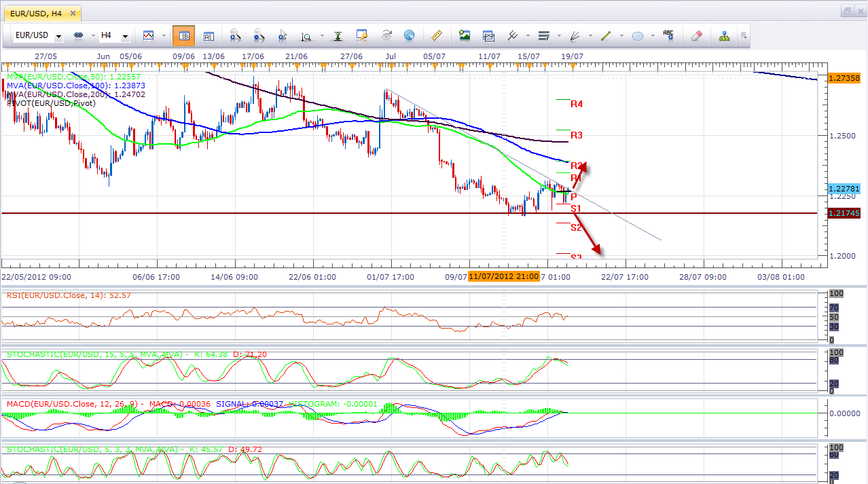Click the 1.27358 price axis tag
The width and height of the screenshot is (868, 484).
844,78
